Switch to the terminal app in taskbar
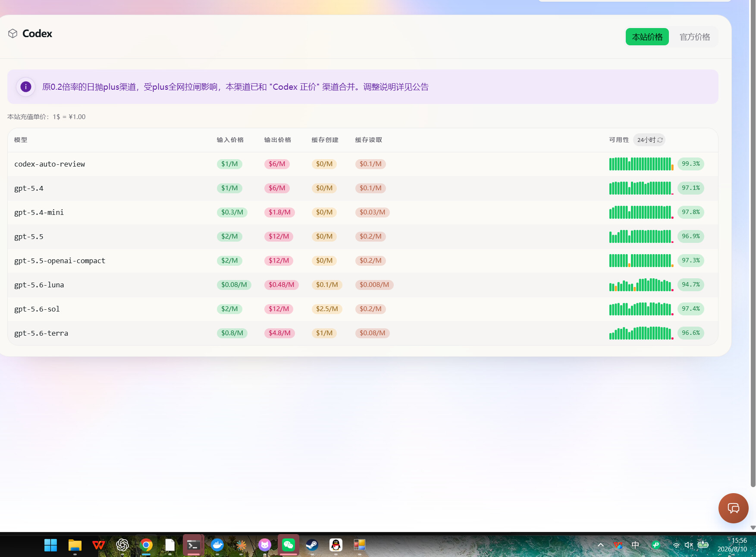Viewport: 756px width, 557px height. (194, 545)
